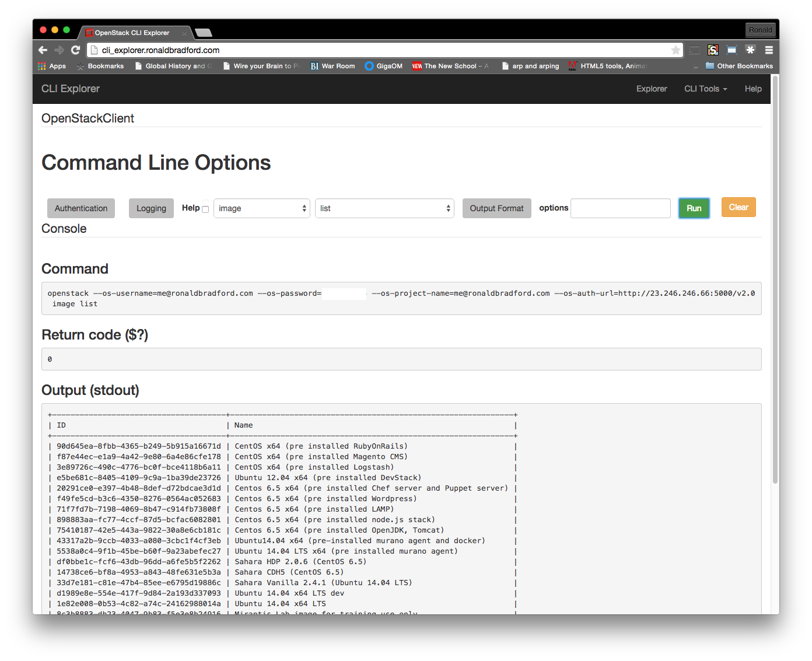Click the Name column header

point(244,425)
